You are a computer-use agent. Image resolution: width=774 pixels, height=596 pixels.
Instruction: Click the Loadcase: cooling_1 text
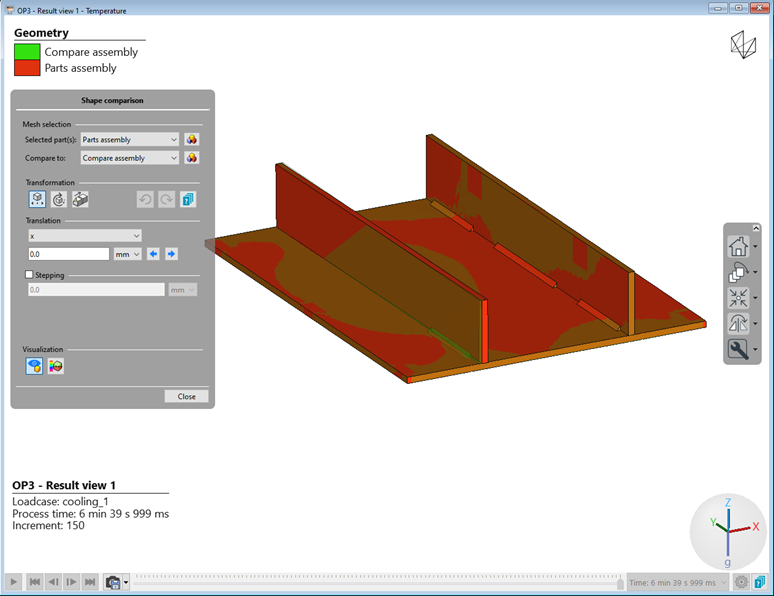(x=60, y=502)
